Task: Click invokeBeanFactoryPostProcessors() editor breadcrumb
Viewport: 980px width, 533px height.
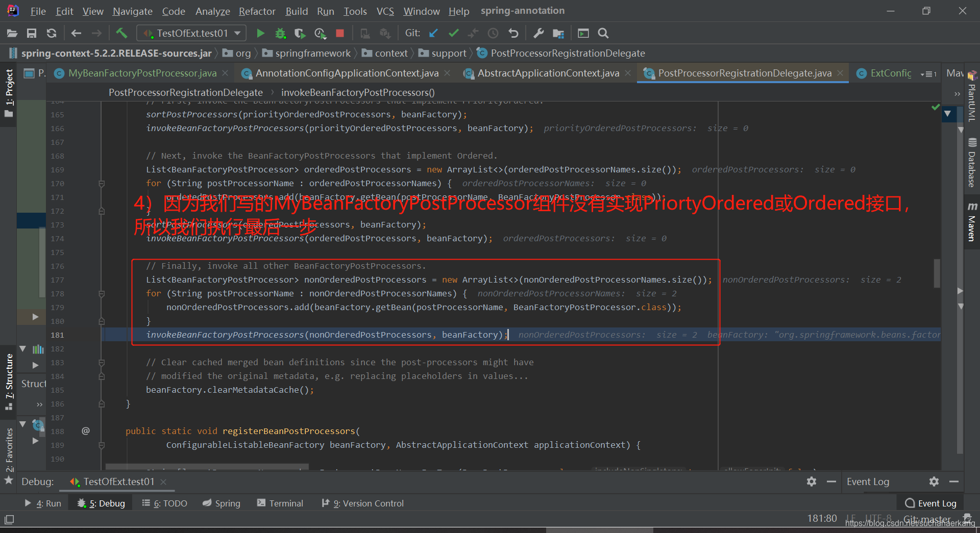Action: pos(358,92)
